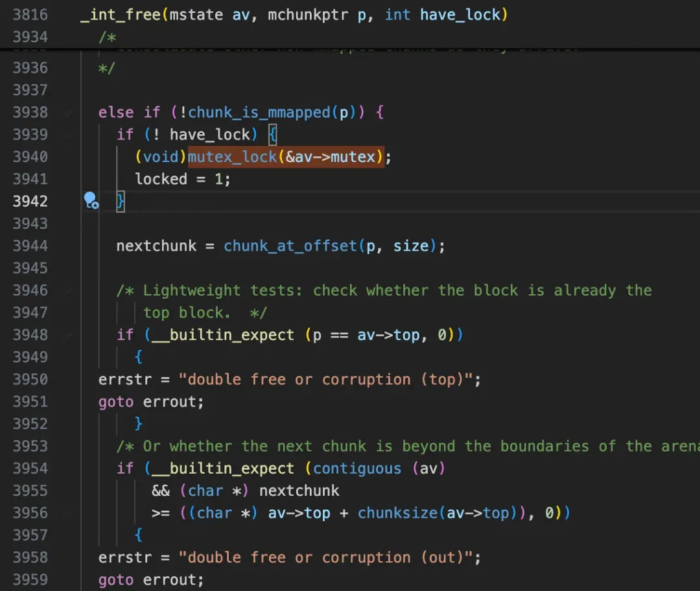The image size is (700, 591).
Task: Click __builtin_expect on line 3948
Action: coord(223,335)
